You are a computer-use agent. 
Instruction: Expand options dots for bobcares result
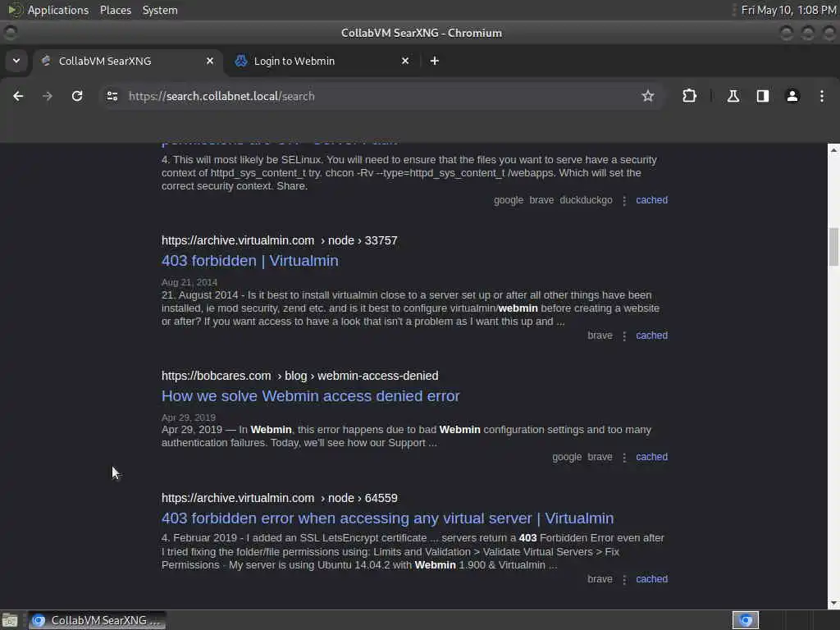pyautogui.click(x=624, y=458)
